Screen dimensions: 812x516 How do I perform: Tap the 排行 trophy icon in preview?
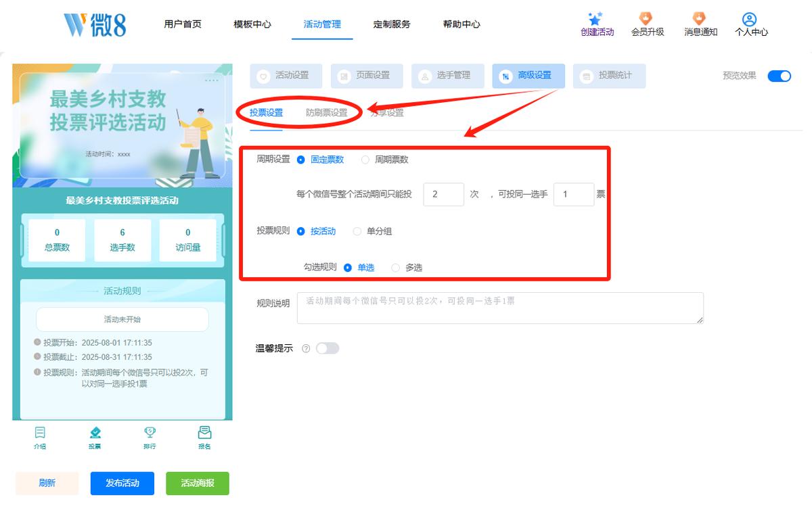coord(150,433)
